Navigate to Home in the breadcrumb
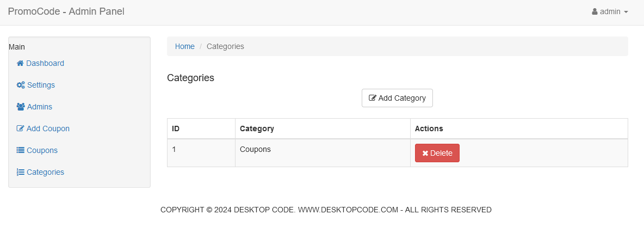Screen dimensions: 644x251 click(x=184, y=46)
